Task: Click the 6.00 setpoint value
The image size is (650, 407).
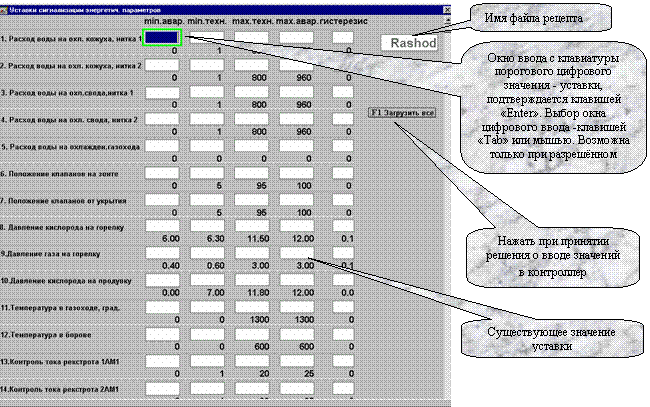Action: 170,239
